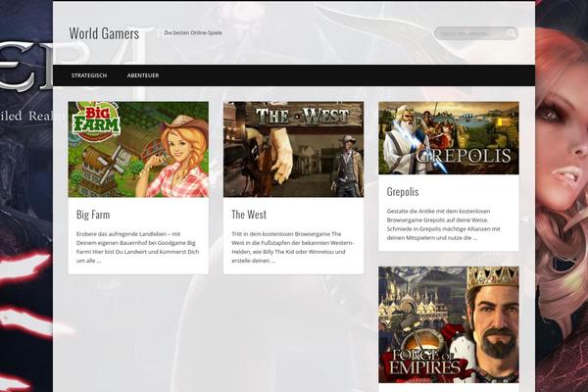Viewport: 588px width, 392px height.
Task: Click the Grepolis heading link
Action: pyautogui.click(x=403, y=192)
